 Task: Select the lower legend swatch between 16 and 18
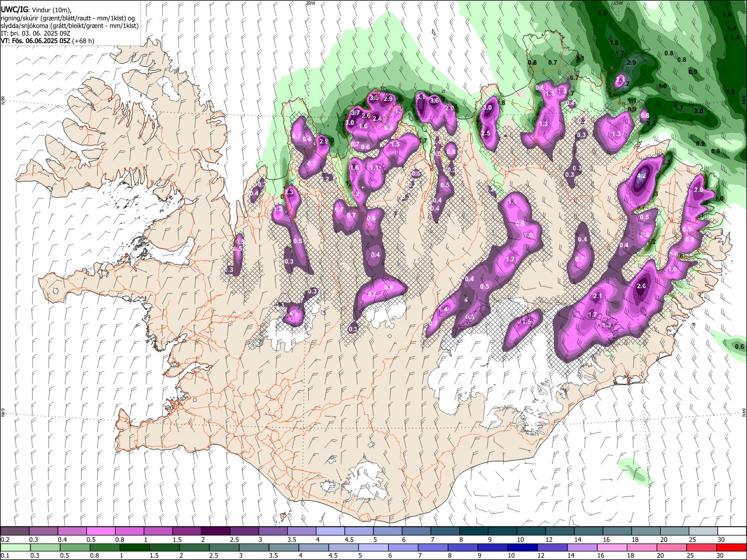[611, 547]
